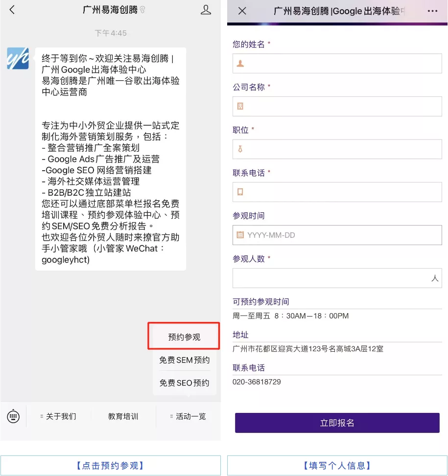The image size is (448, 476).
Task: Select 免费SEO预约 from the popup menu
Action: point(185,383)
